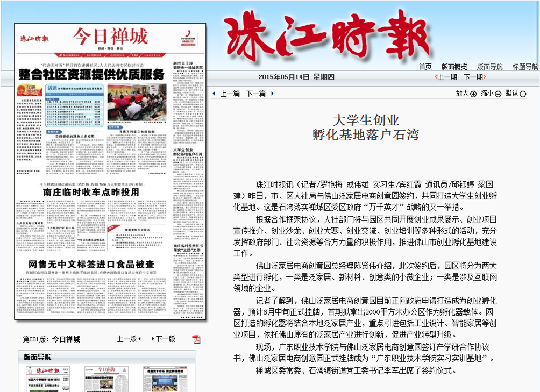Open the 今日南海 page thumbnail
This screenshot has height=392, width=540.
[106, 379]
